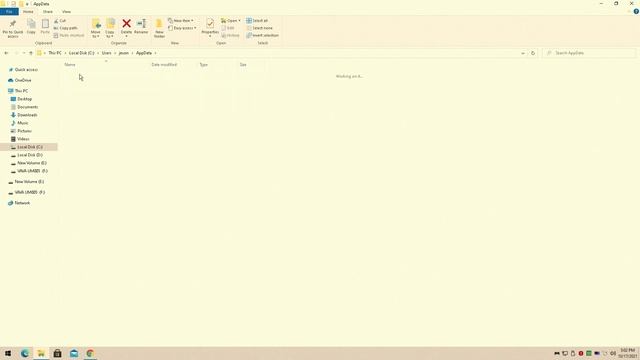Click Select none in the ribbon
This screenshot has height=360, width=640.
(x=259, y=28)
